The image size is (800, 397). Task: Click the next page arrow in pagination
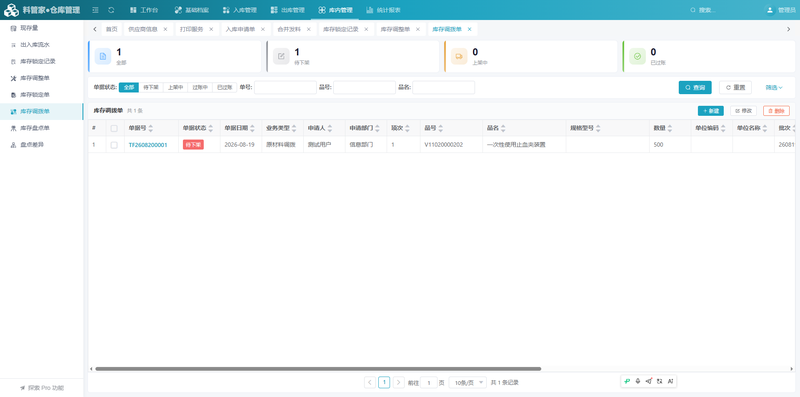click(x=399, y=382)
